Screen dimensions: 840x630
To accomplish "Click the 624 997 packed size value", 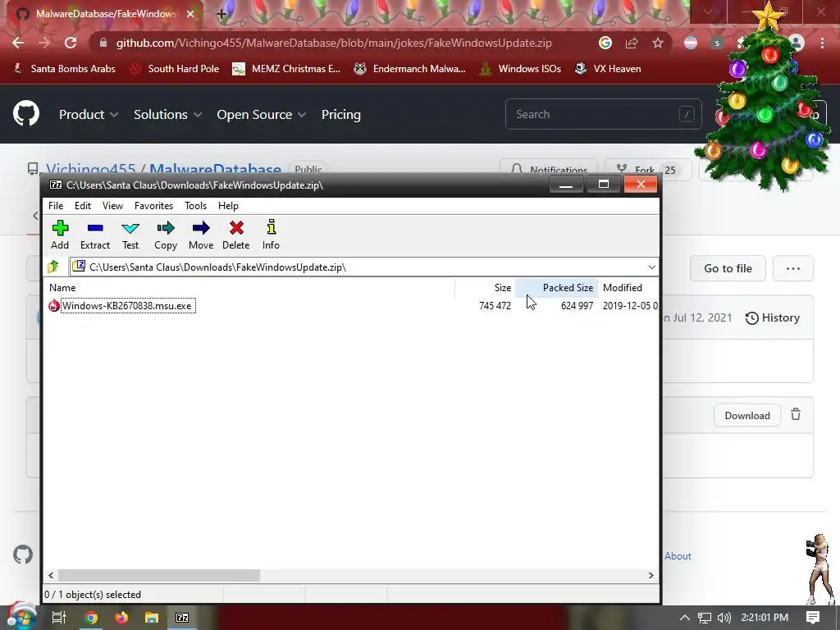I will (x=577, y=306).
